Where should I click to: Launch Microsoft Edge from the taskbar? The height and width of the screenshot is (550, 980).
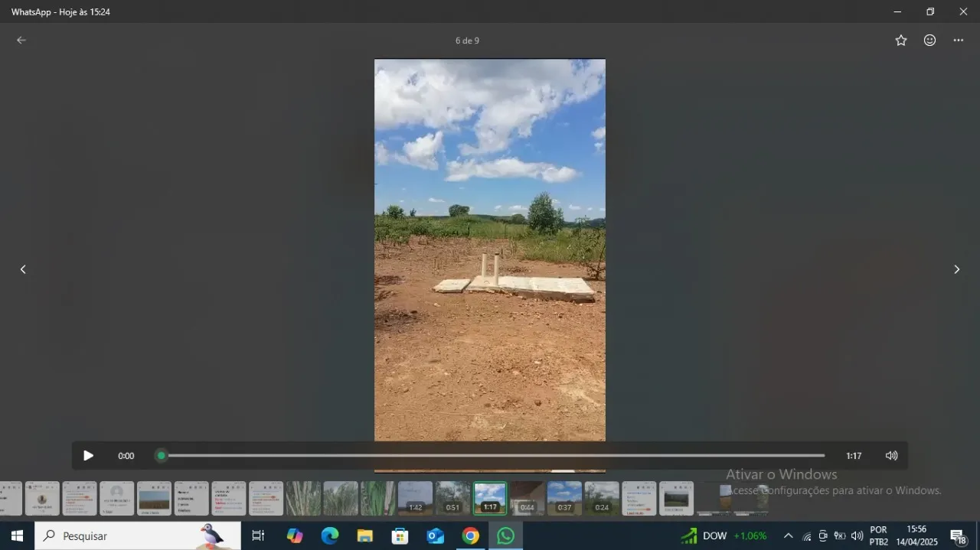tap(330, 535)
